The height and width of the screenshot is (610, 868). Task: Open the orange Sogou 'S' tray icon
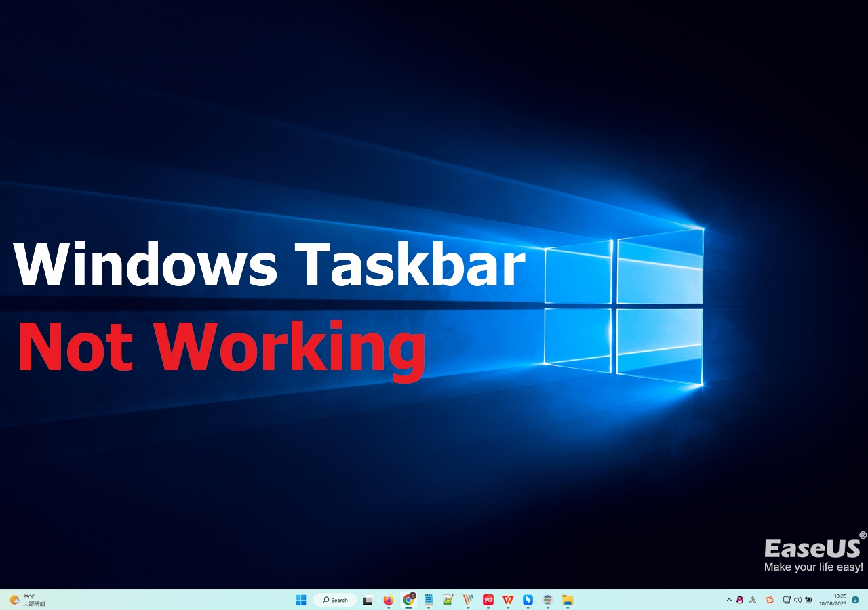tap(770, 600)
